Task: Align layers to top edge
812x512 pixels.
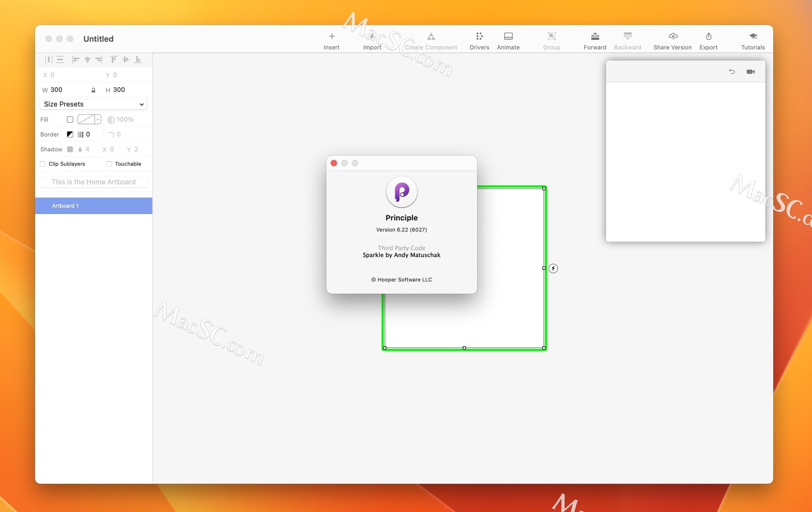Action: pos(113,60)
